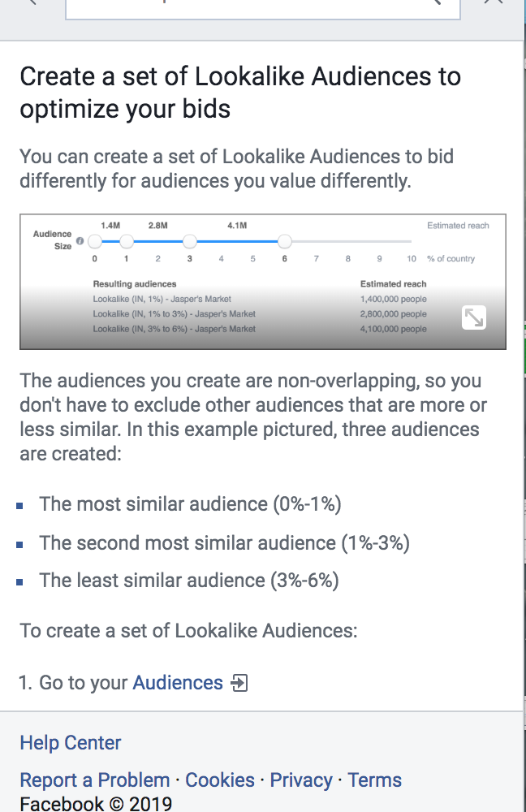Open Report a Problem link
526x812 pixels.
point(95,780)
